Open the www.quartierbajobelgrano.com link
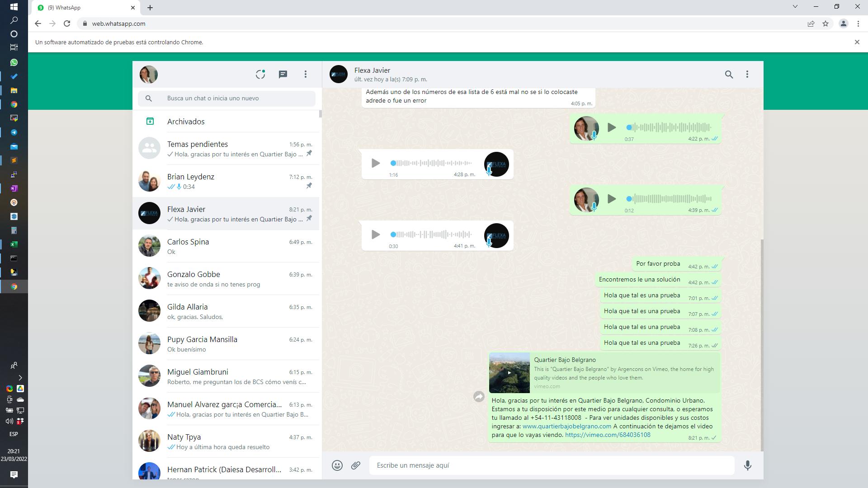The width and height of the screenshot is (868, 488). coord(567,426)
